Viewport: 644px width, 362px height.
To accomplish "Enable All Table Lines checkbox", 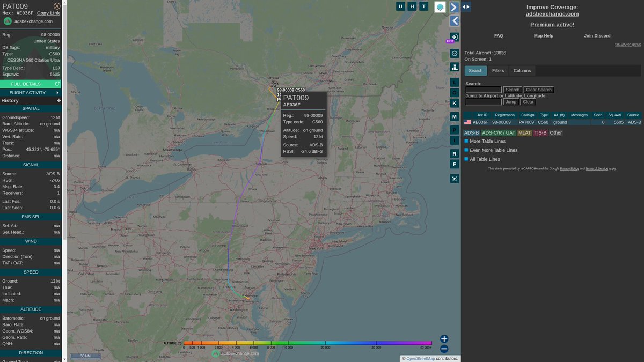I will [466, 159].
